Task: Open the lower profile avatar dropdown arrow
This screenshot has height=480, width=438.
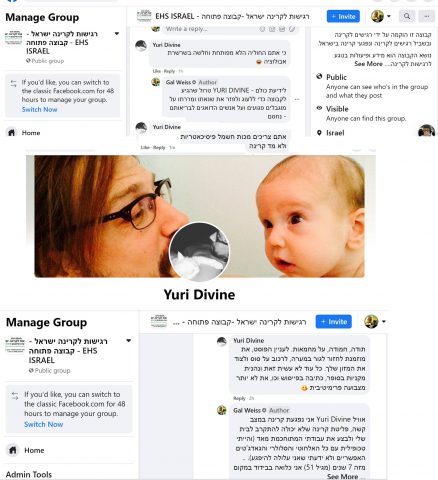Action: pos(384,322)
